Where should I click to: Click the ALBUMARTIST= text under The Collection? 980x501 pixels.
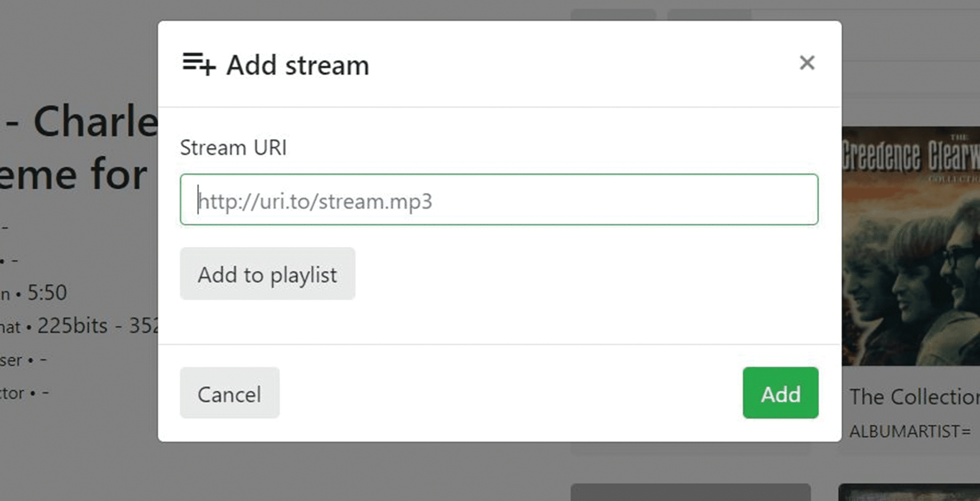pyautogui.click(x=910, y=431)
